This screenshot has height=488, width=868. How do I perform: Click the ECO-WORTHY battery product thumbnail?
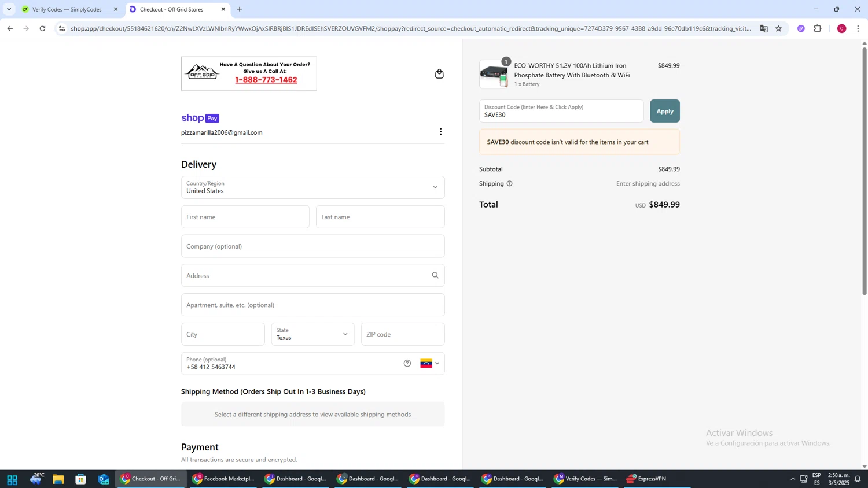[x=494, y=74]
